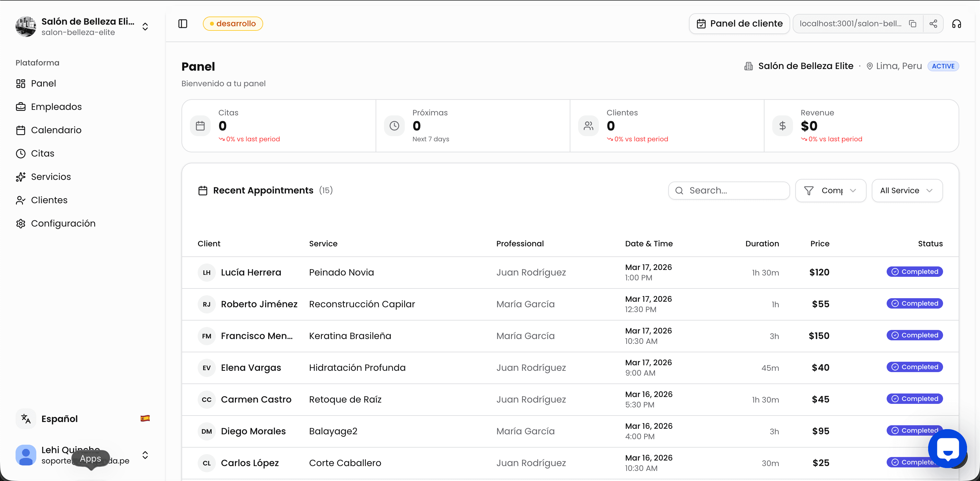The width and height of the screenshot is (980, 481).
Task: Click the salon logo avatar
Action: point(26,26)
